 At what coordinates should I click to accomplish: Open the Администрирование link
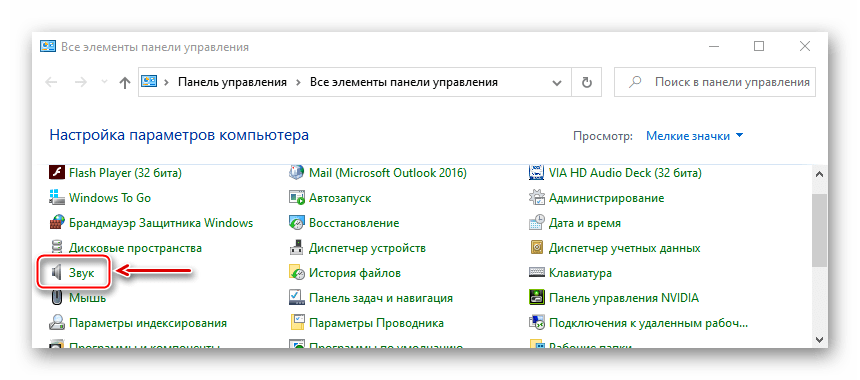[x=607, y=198]
